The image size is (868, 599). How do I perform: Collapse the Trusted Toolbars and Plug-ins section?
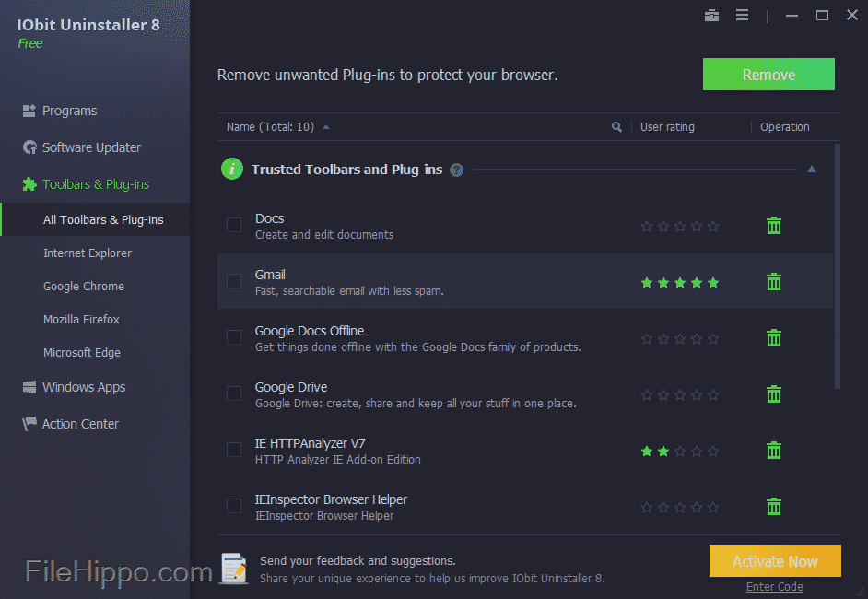click(812, 170)
